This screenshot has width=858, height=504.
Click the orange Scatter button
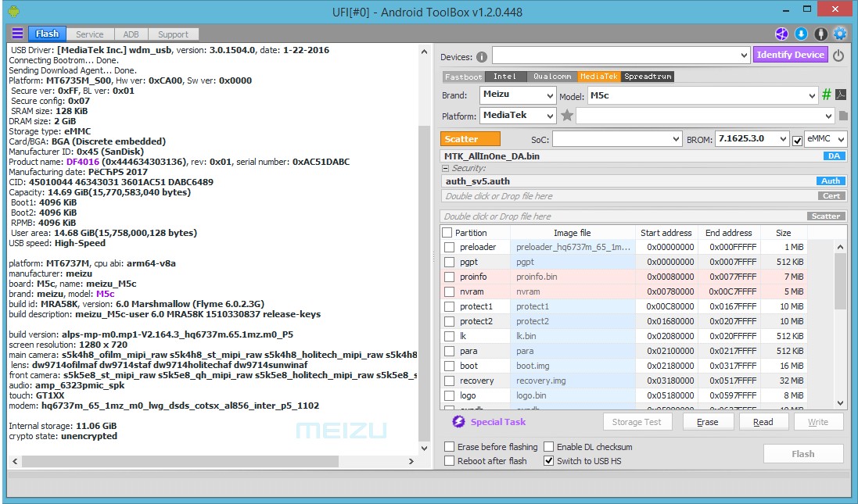pyautogui.click(x=470, y=139)
